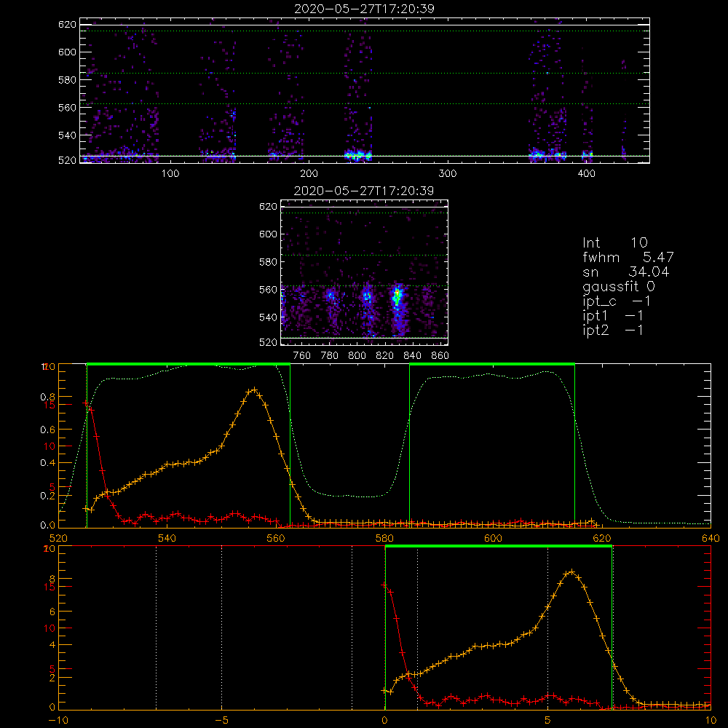The height and width of the screenshot is (728, 728).
Task: Click the x-axis label -5 on the bottom plot
Action: 222,721
